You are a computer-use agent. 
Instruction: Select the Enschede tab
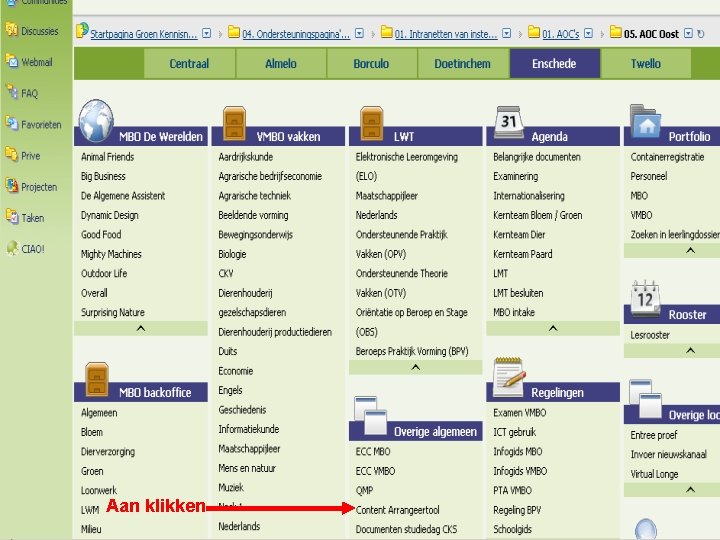554,63
